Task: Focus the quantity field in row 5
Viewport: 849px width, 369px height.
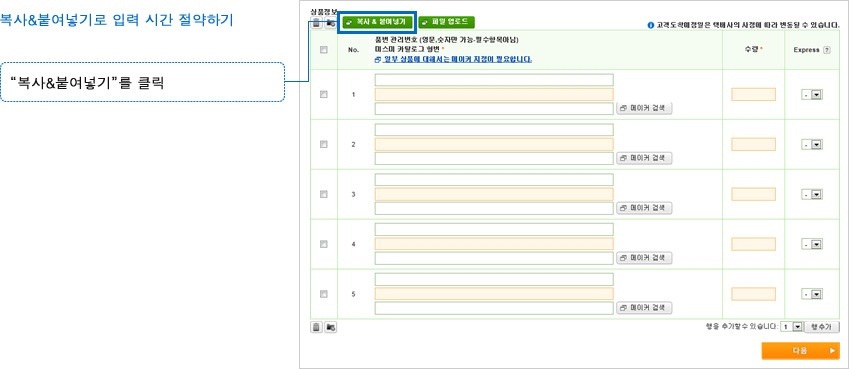Action: pyautogui.click(x=753, y=294)
